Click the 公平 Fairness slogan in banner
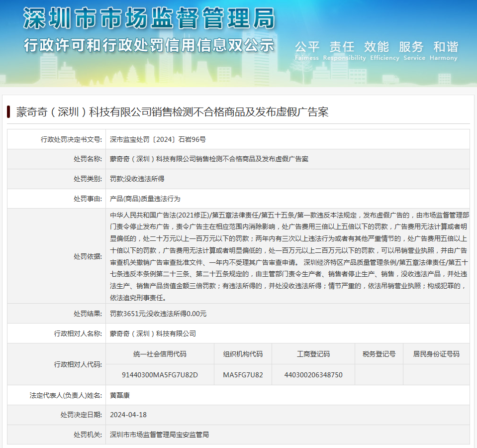This screenshot has width=477, height=448. 307,50
